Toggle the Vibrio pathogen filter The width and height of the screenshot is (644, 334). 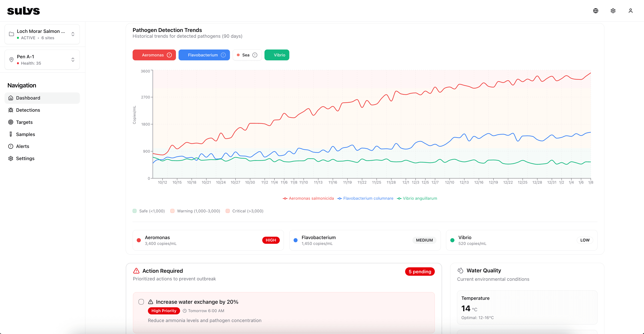[x=277, y=55]
